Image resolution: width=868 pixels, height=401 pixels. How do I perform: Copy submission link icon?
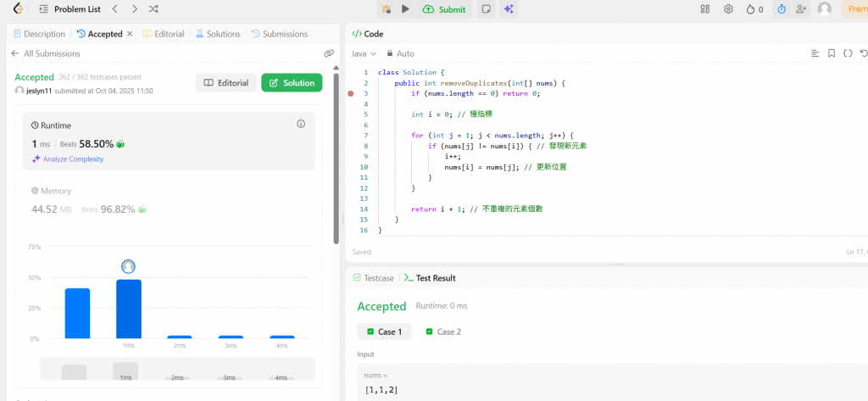point(329,53)
